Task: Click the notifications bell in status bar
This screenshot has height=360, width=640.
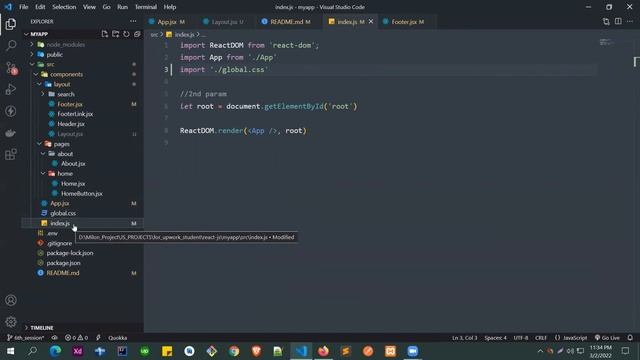Action: click(630, 338)
